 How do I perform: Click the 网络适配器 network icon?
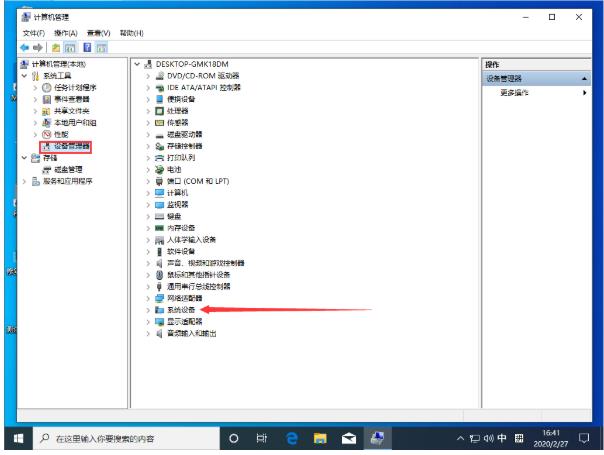[x=159, y=298]
